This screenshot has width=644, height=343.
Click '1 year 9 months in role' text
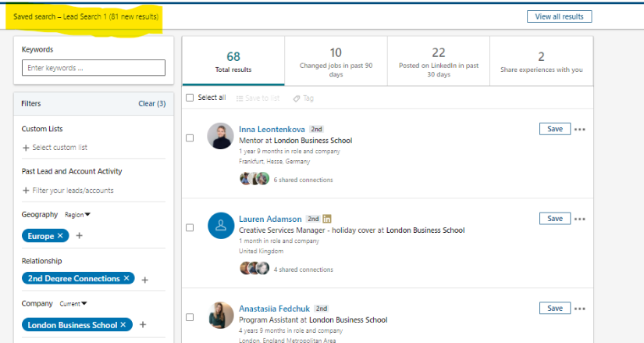click(290, 151)
